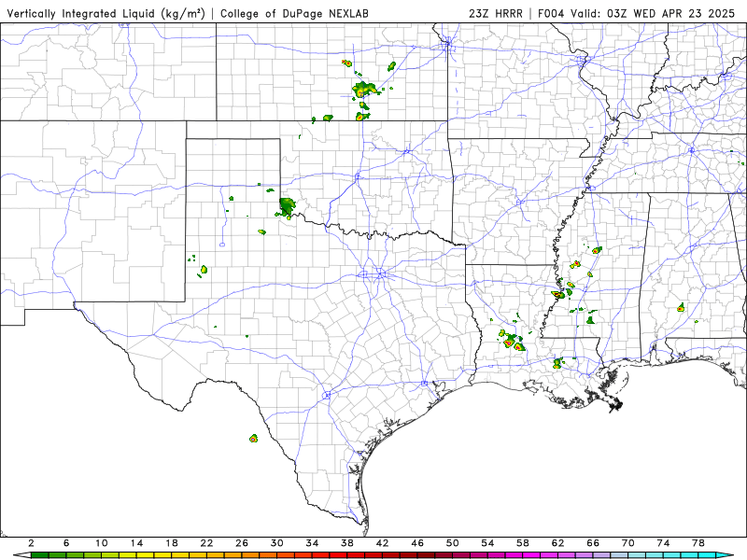Click the "23Z HRRR" model run label
Viewport: 747px width, 560px height.
click(496, 13)
